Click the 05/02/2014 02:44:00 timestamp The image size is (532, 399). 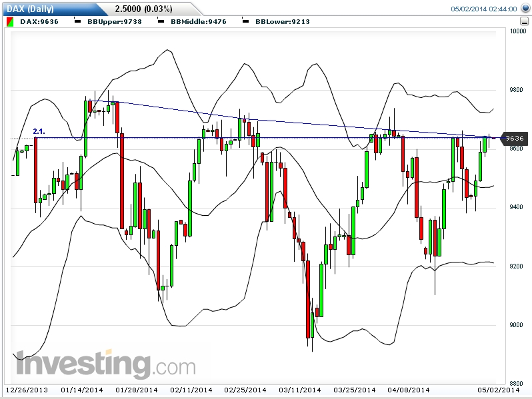[484, 9]
